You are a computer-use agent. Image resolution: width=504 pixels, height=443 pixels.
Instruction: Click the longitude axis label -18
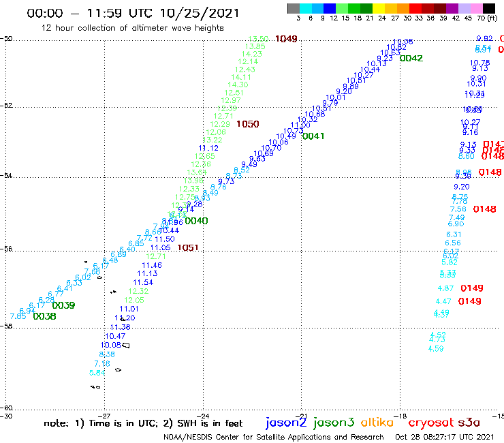pyautogui.click(x=400, y=416)
